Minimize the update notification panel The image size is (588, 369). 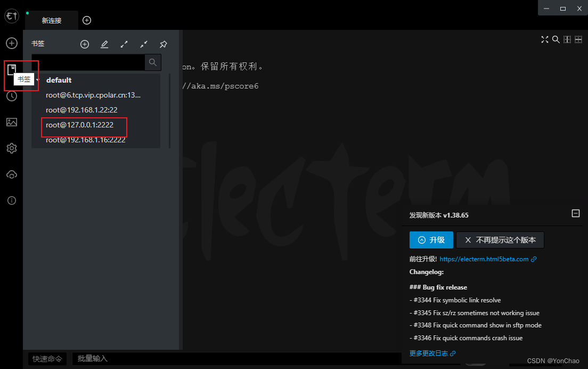[576, 214]
